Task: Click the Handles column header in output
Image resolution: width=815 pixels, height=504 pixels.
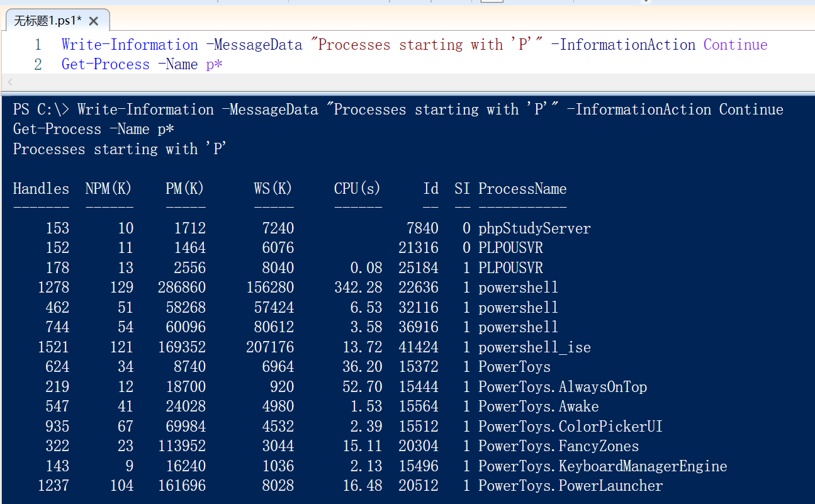Action: click(x=41, y=189)
